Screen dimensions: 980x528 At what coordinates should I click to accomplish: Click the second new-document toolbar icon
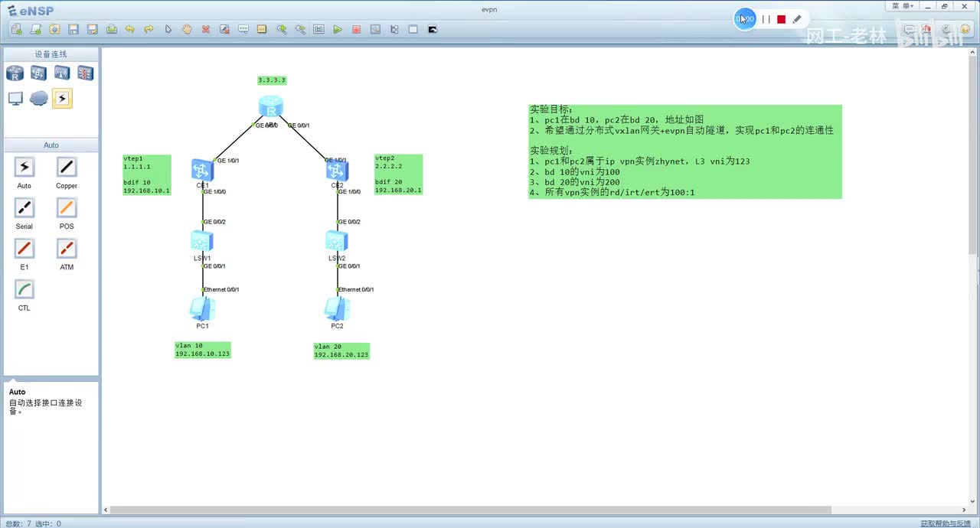(35, 29)
